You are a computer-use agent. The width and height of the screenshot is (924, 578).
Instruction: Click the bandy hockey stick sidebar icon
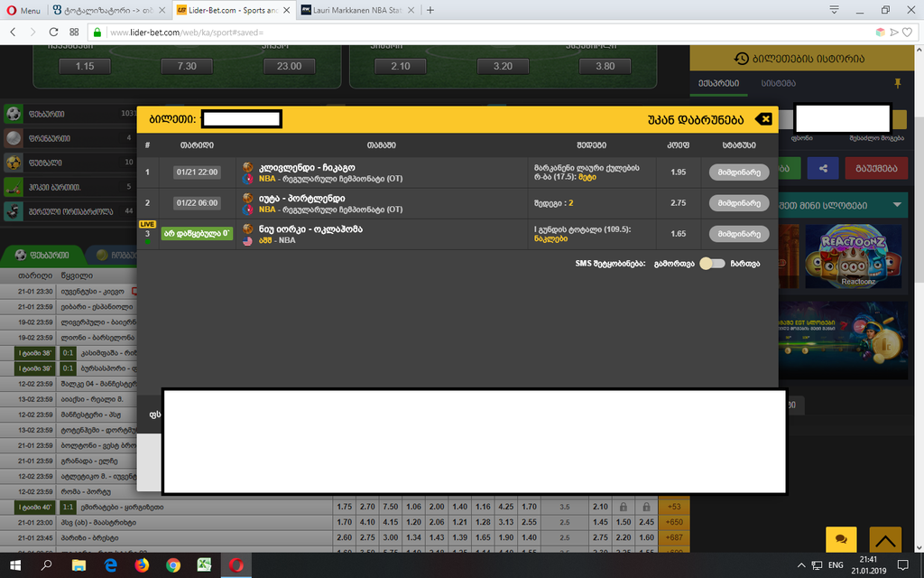pos(14,187)
